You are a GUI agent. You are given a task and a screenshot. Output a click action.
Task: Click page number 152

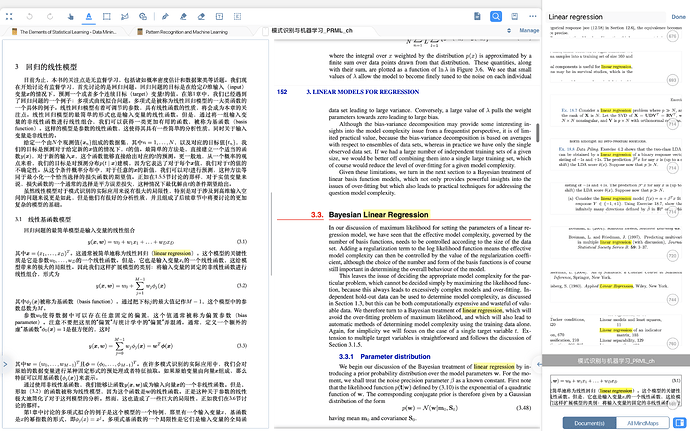[x=282, y=92]
